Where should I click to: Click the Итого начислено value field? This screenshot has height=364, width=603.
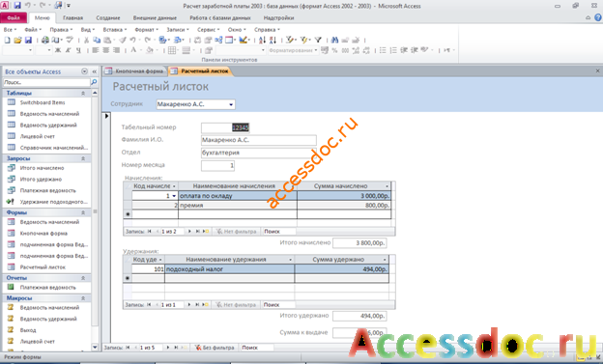pos(359,243)
